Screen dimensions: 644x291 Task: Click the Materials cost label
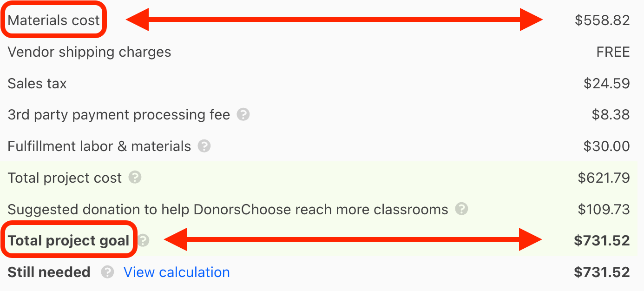pos(53,20)
